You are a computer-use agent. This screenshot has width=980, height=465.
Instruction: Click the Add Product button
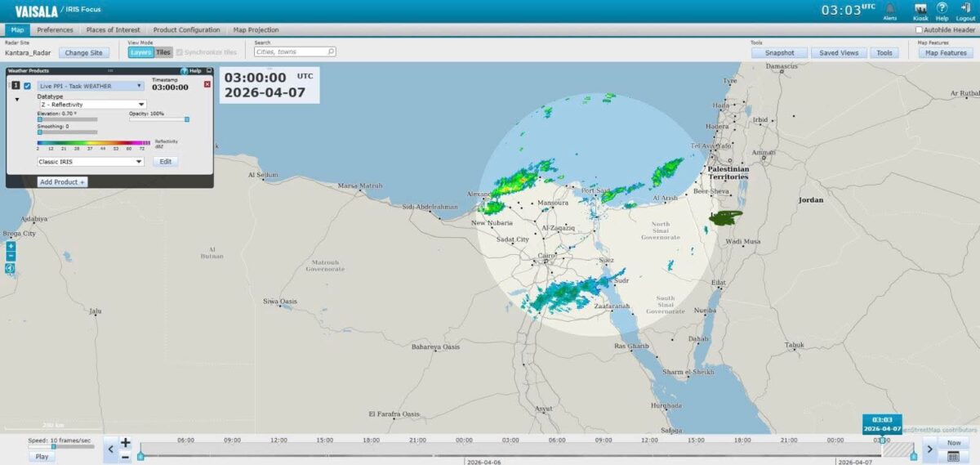pyautogui.click(x=62, y=181)
